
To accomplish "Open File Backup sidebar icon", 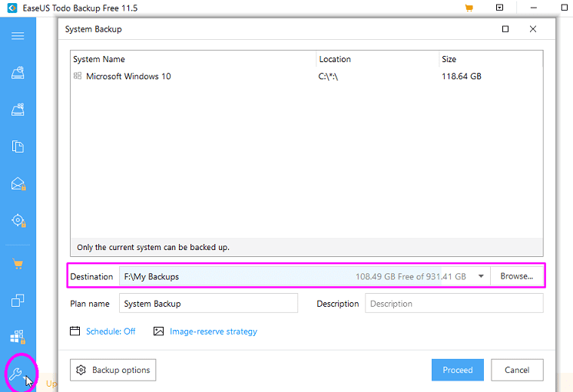I will (18, 147).
